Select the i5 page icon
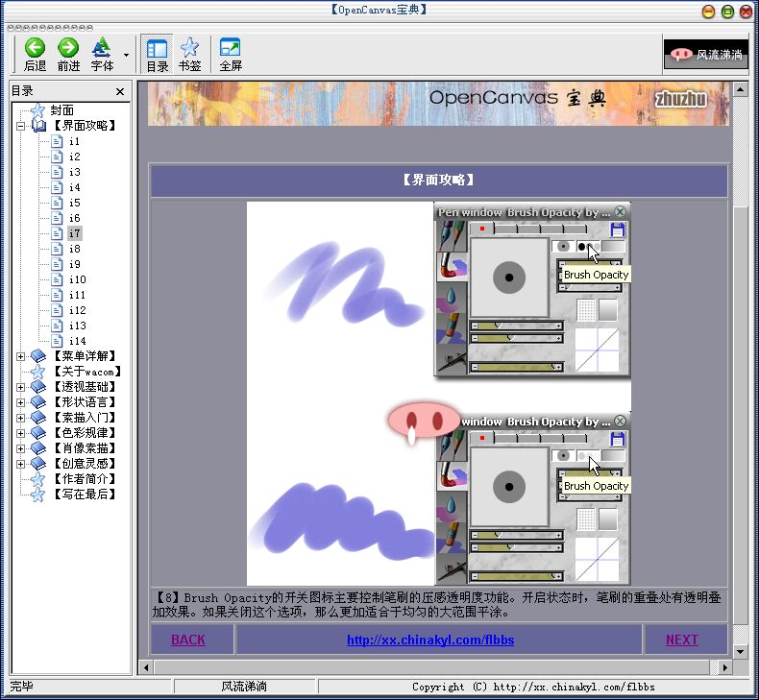This screenshot has width=759, height=700. pyautogui.click(x=57, y=203)
